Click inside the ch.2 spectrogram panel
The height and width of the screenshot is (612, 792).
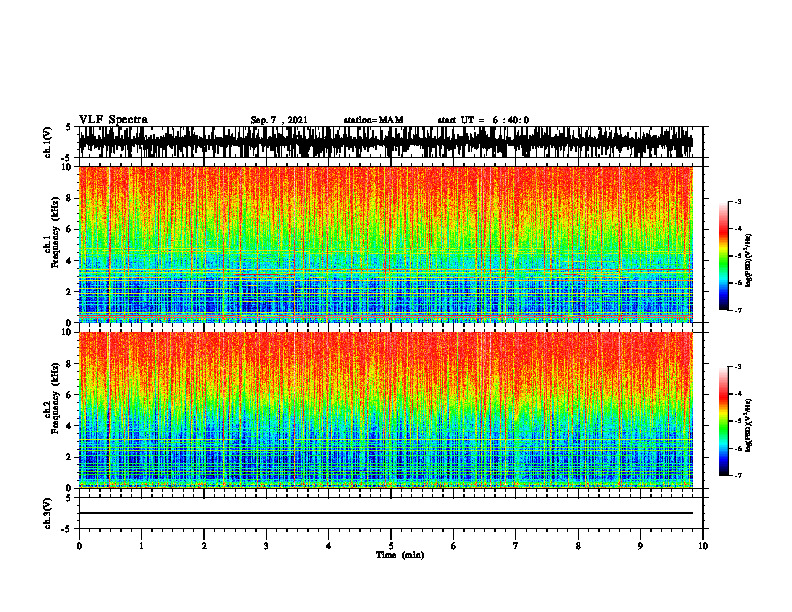click(385, 410)
